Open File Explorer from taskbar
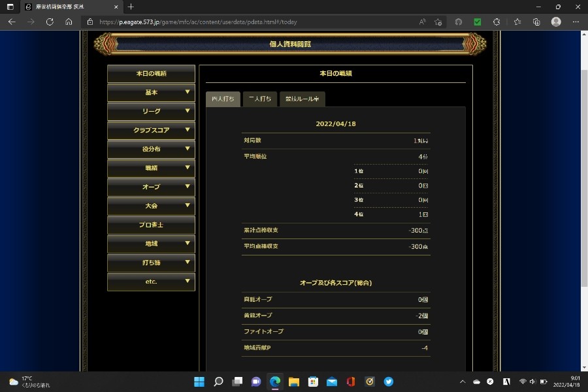The image size is (588, 392). (x=294, y=382)
